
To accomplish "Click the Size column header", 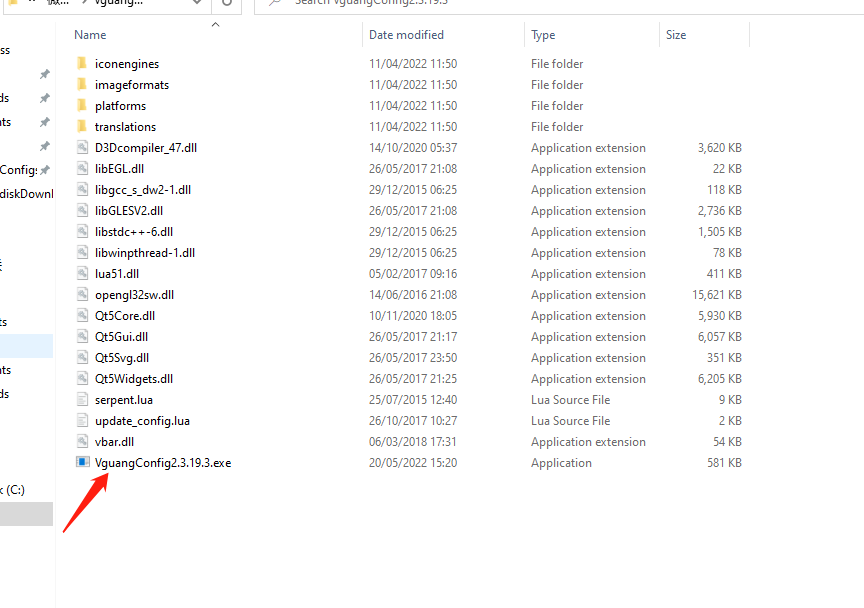I will 676,35.
